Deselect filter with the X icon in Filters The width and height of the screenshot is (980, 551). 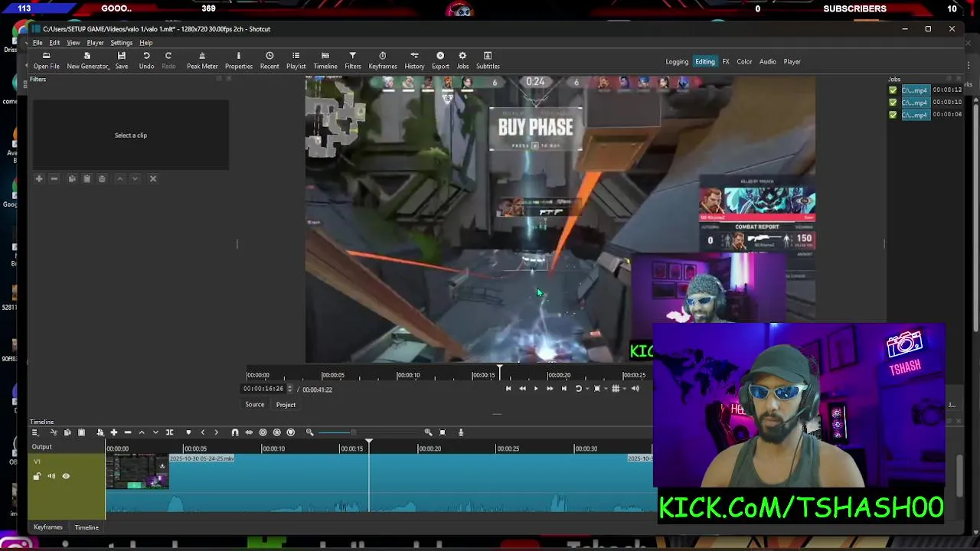153,178
